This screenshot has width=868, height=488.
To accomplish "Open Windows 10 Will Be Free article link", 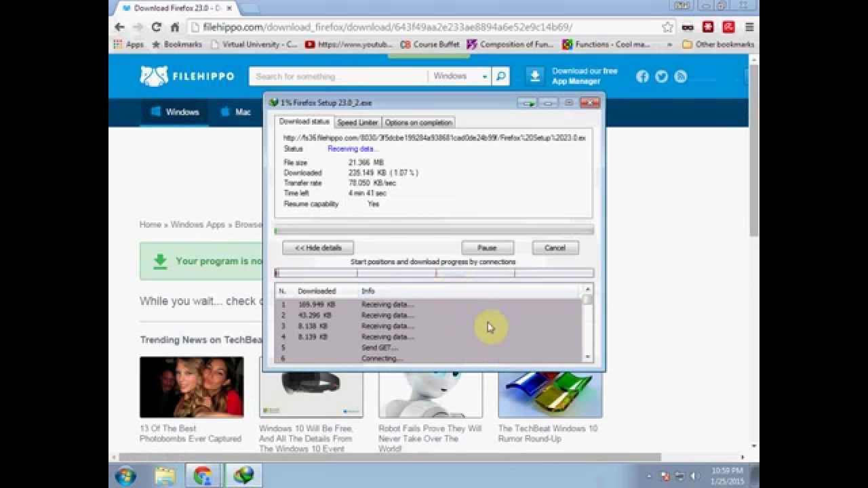I will [x=306, y=439].
